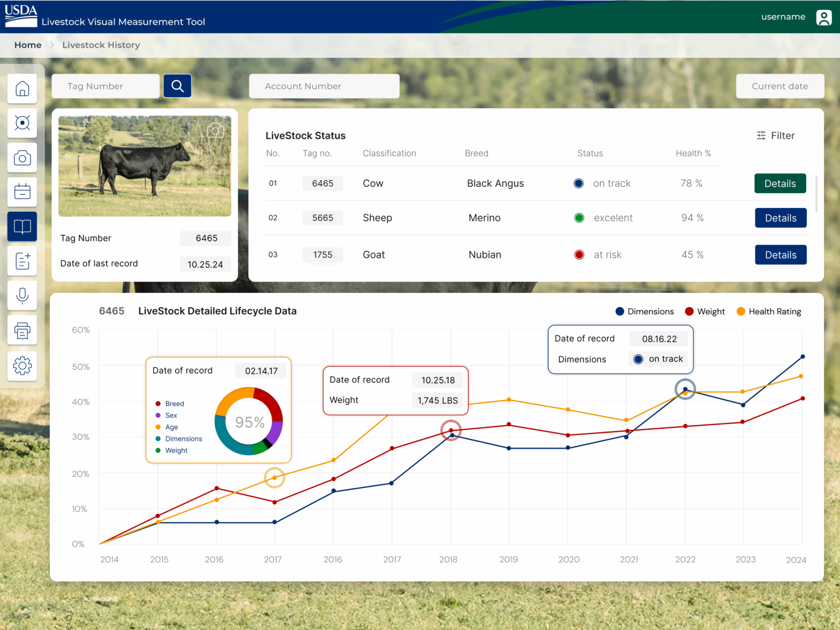The height and width of the screenshot is (630, 840).
Task: Click Details button for Cow 6465
Action: [x=780, y=183]
